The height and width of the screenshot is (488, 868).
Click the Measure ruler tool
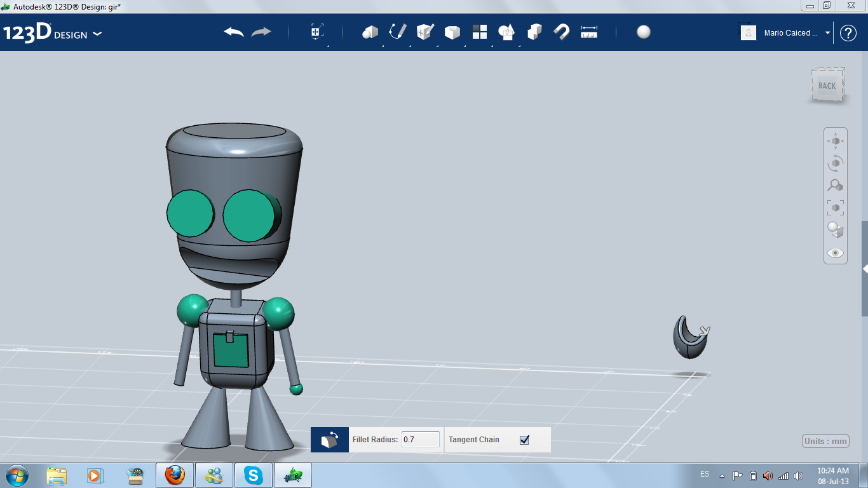click(x=589, y=32)
